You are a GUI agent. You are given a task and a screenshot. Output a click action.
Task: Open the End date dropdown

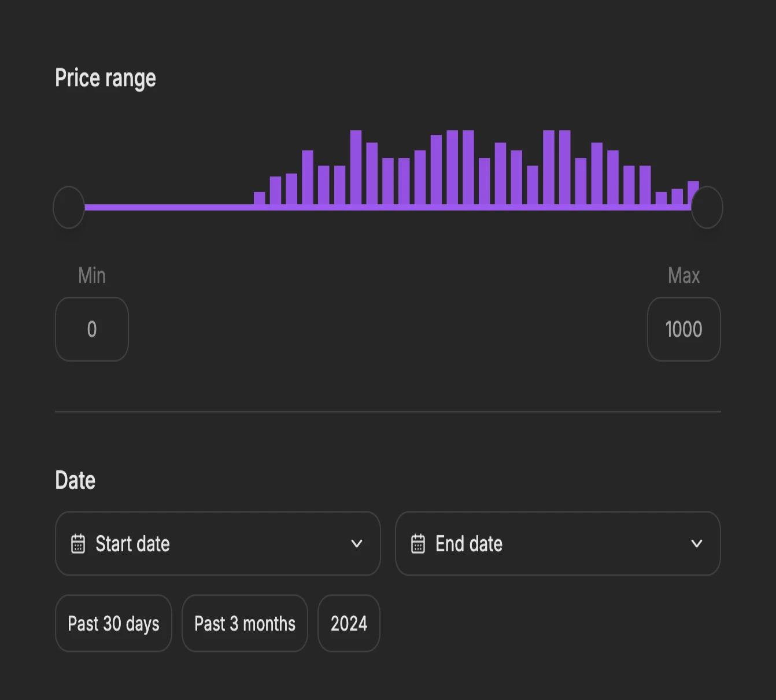[557, 543]
